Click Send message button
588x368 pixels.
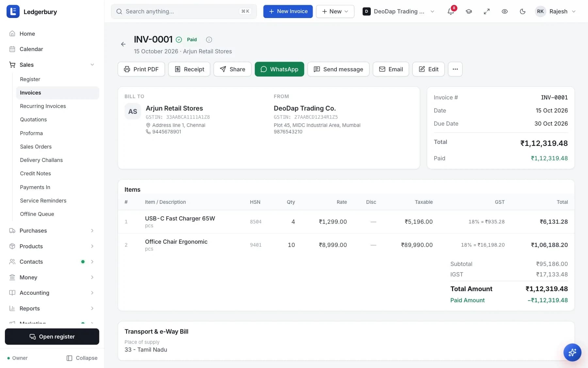[338, 69]
